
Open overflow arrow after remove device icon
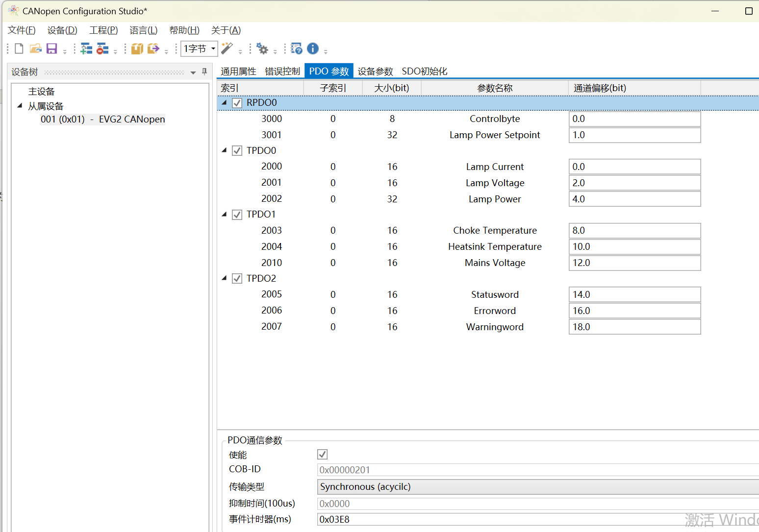point(115,51)
